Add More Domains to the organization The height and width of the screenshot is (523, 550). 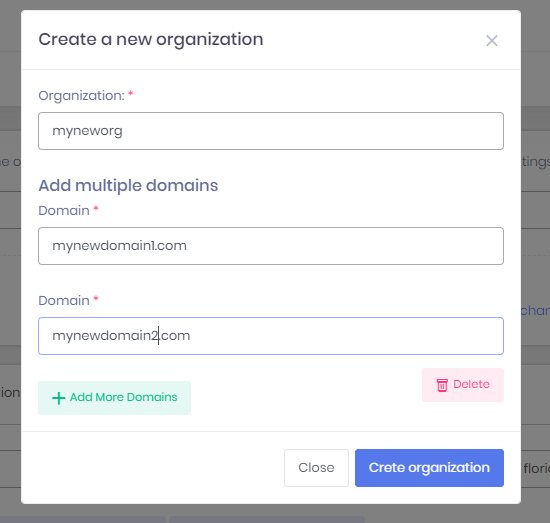[x=114, y=398]
